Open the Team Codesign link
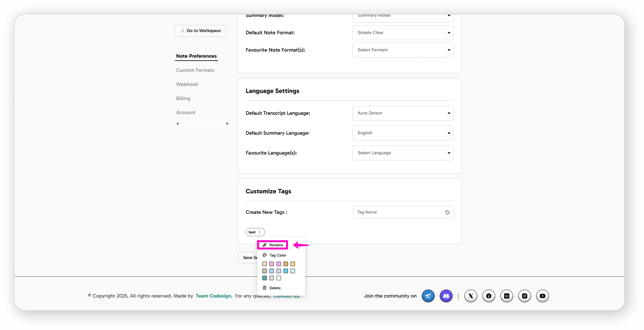This screenshot has width=644, height=330. 214,296
